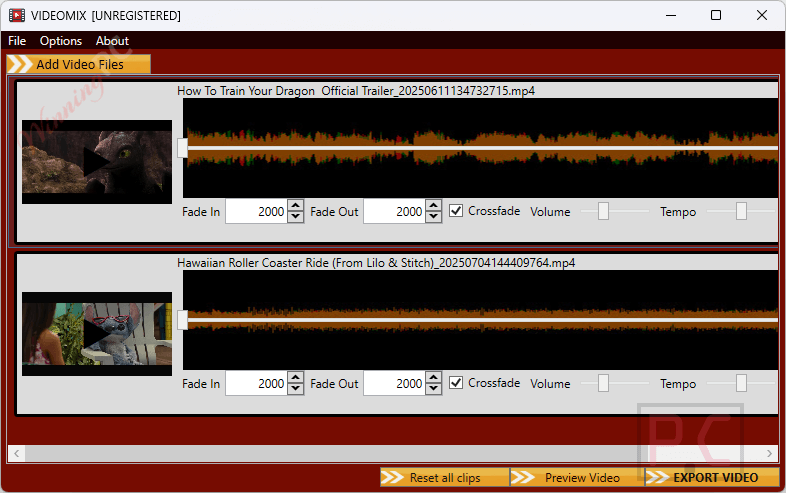Click waveform position handle of Dragon clip
786x493 pixels.
coord(183,148)
